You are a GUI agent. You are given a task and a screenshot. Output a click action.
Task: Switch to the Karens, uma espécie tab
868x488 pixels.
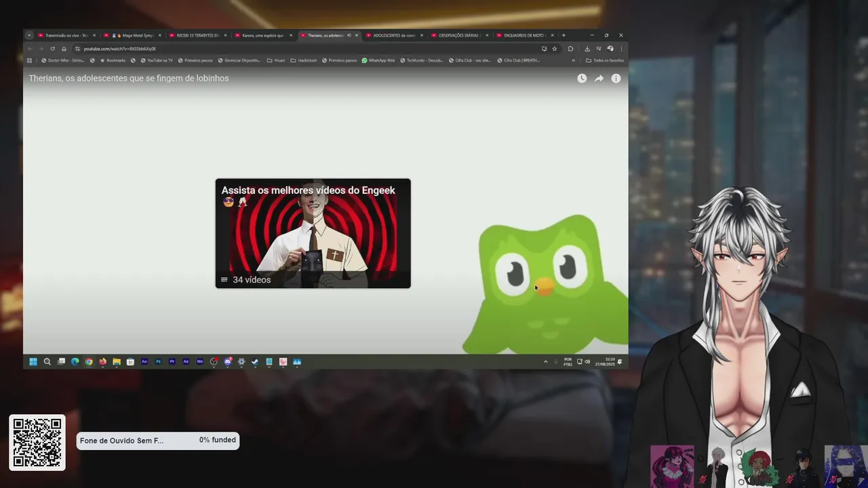pos(262,35)
